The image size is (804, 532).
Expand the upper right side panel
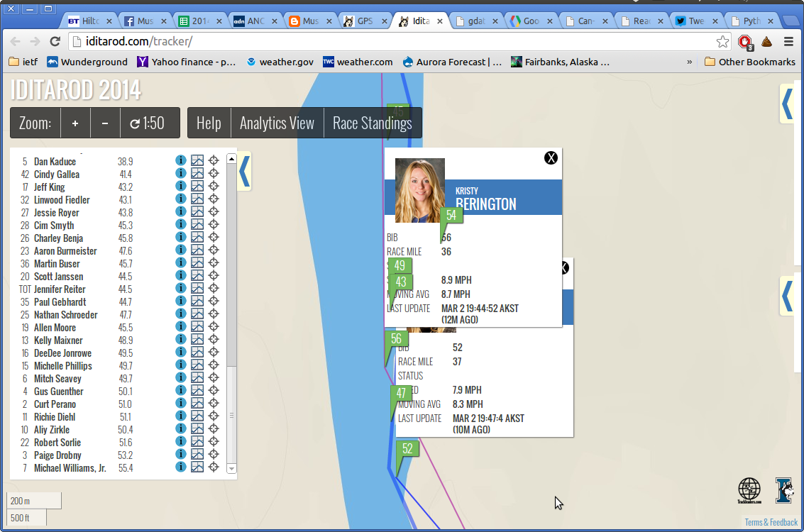[x=787, y=104]
